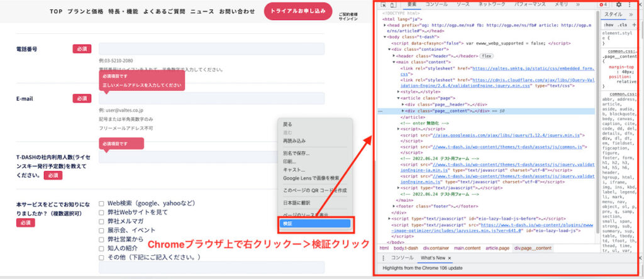
Task: Click the トライアルお申し込み button
Action: tap(298, 11)
